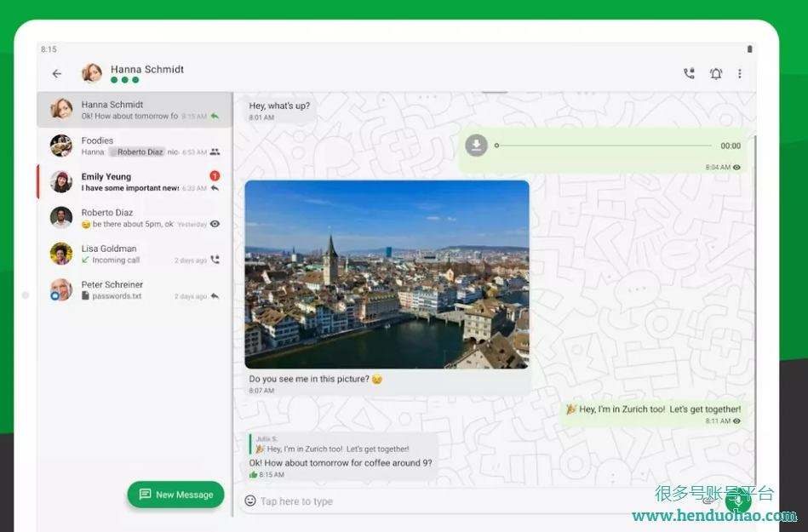
Task: Click the eye icon on the 8:11 AM message
Action: click(736, 420)
